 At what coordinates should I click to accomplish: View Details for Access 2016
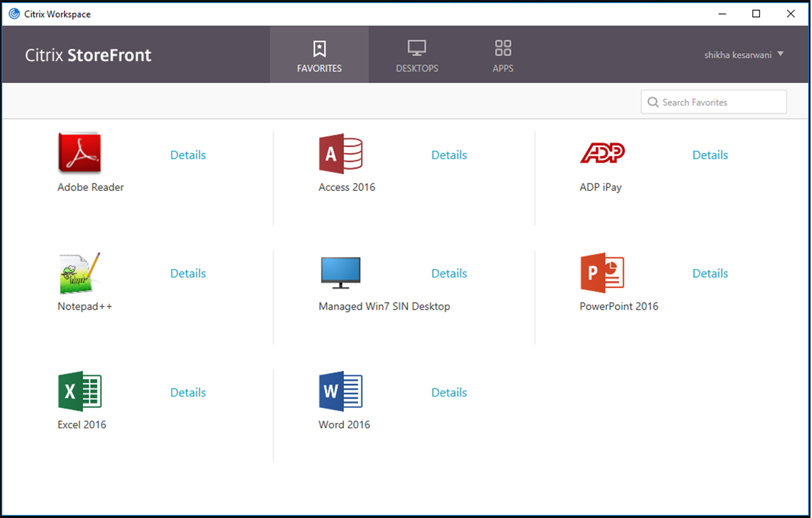[x=449, y=154]
